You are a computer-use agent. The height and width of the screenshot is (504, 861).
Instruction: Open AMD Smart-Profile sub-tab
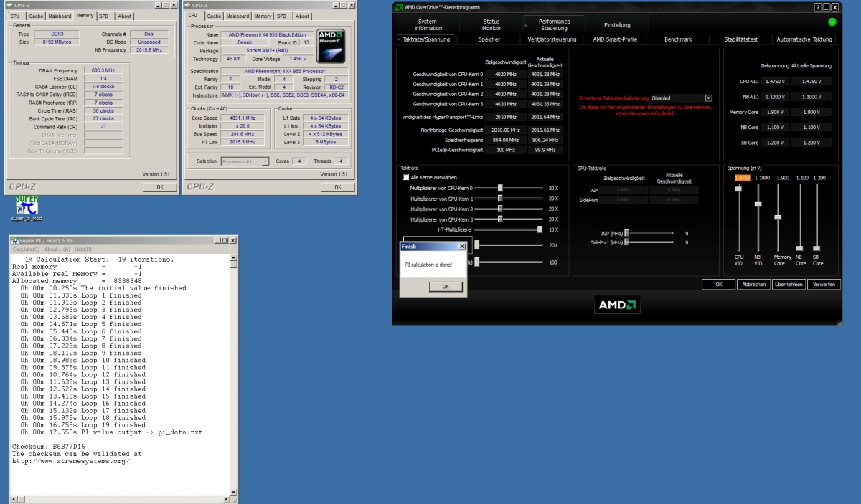point(615,39)
